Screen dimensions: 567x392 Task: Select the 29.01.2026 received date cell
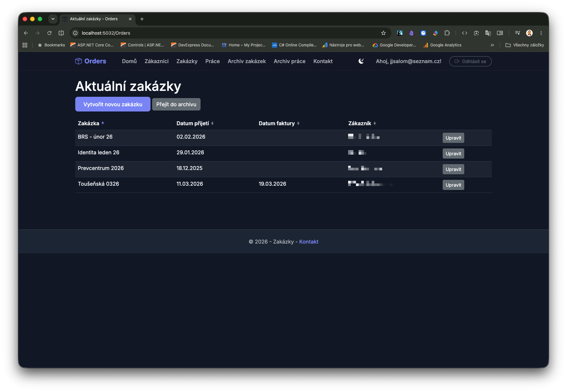pos(190,152)
